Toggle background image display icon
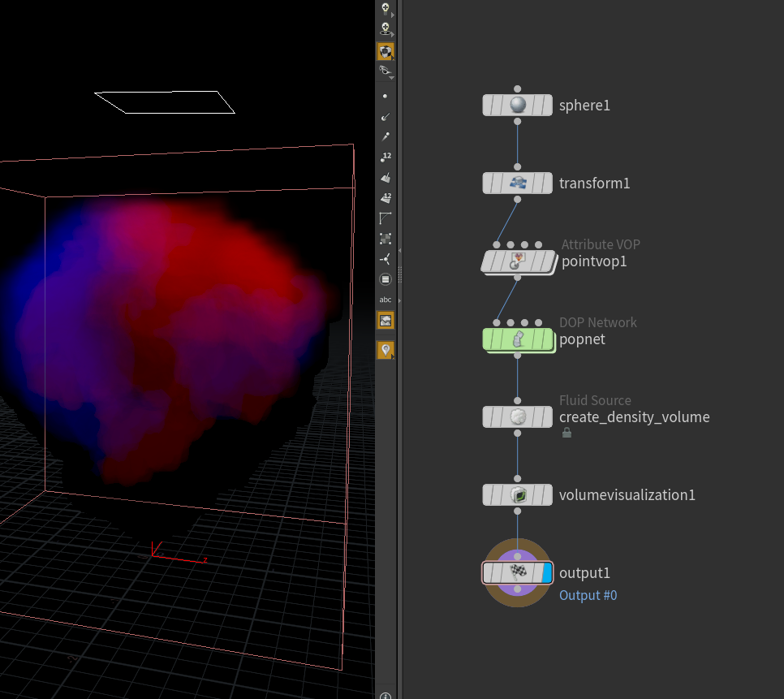The width and height of the screenshot is (784, 699). click(386, 321)
